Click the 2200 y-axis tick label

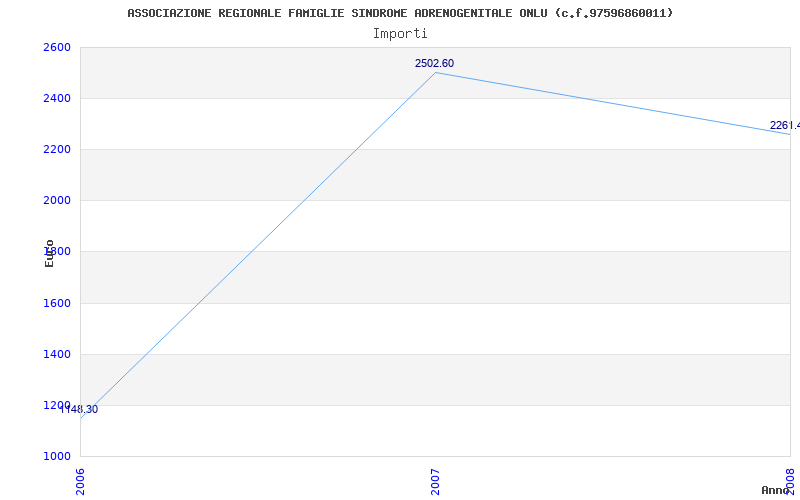57,149
